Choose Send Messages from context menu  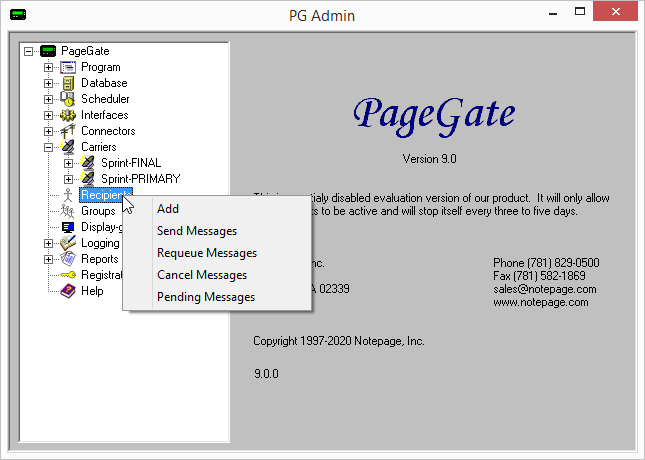coord(217,231)
